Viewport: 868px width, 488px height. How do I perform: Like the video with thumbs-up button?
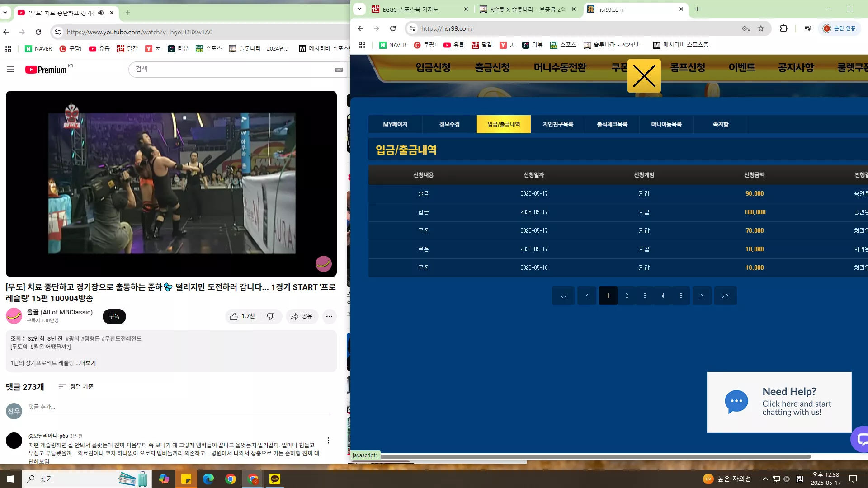click(x=243, y=316)
